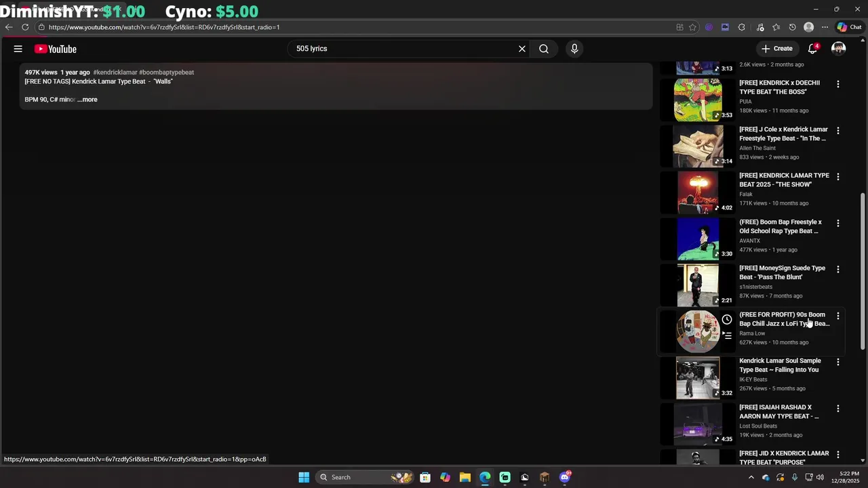Open the browser extensions puzzle icon
This screenshot has width=868, height=488.
(x=741, y=27)
